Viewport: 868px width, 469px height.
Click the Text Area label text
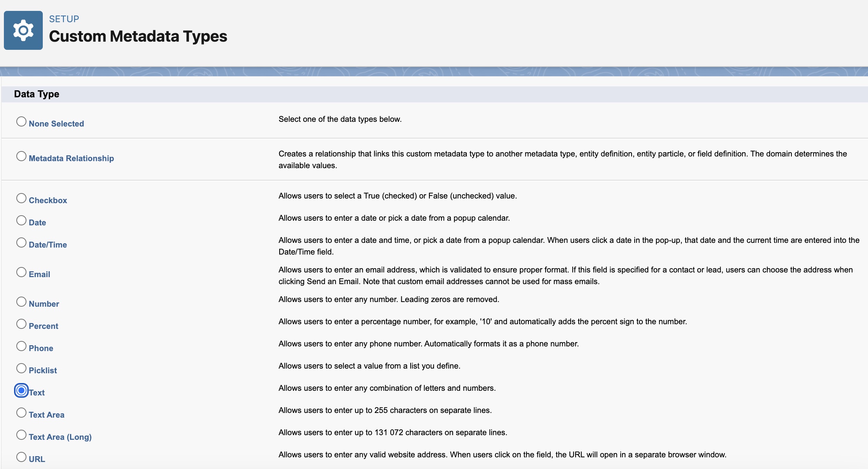[x=47, y=415]
